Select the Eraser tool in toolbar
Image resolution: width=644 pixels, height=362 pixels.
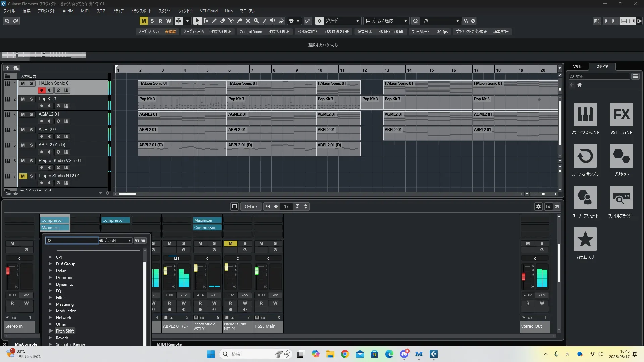223,21
